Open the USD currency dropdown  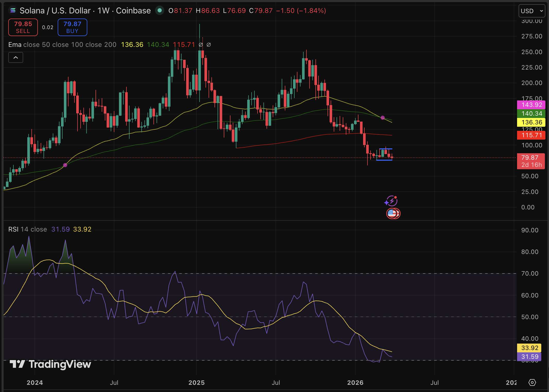point(531,11)
